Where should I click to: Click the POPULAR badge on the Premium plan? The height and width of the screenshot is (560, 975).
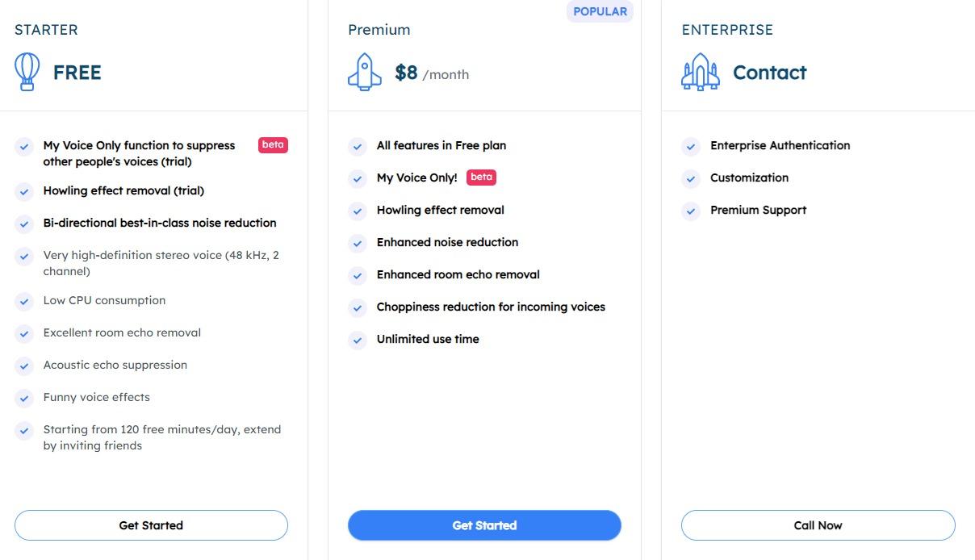600,11
